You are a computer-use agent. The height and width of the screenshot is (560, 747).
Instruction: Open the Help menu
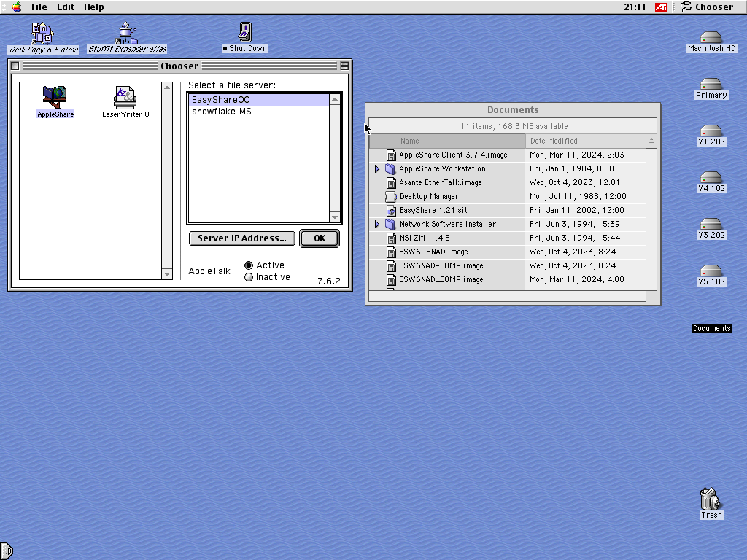tap(94, 7)
